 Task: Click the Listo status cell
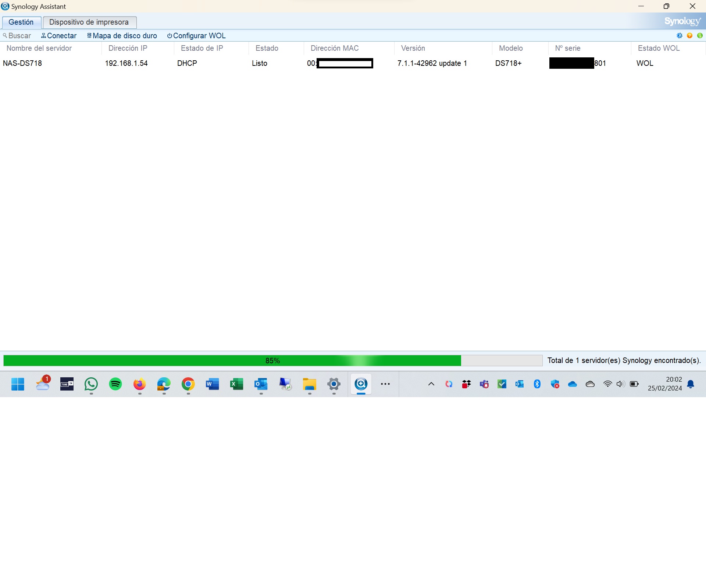(260, 63)
